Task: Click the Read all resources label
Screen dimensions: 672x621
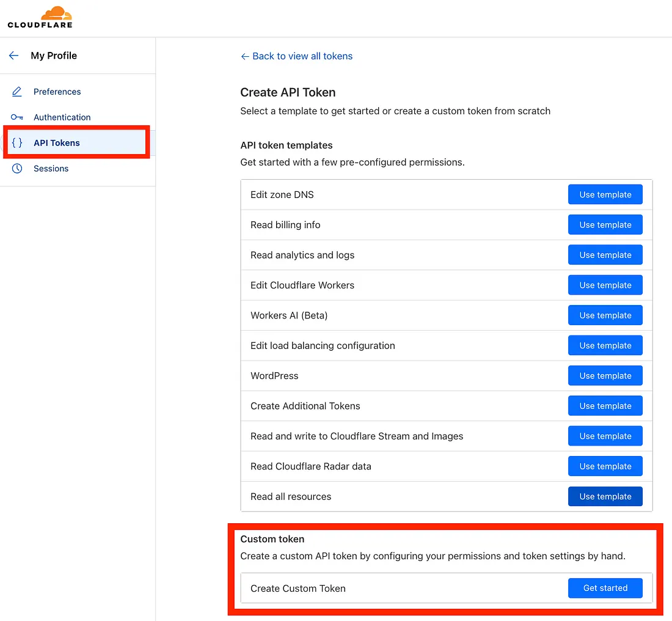Action: click(x=291, y=497)
